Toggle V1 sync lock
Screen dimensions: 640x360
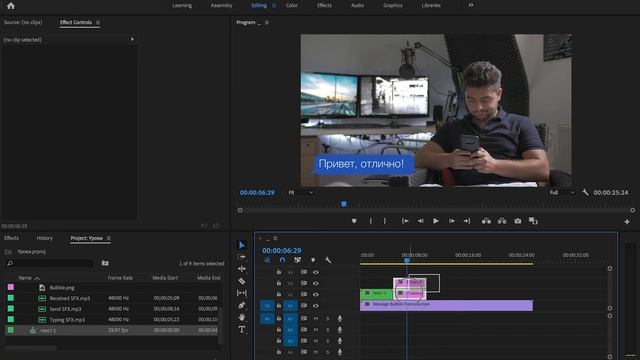pyautogui.click(x=304, y=305)
